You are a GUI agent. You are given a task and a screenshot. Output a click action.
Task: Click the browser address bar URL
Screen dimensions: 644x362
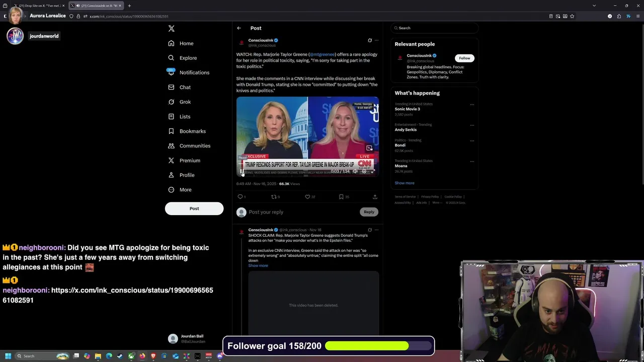pos(129,16)
